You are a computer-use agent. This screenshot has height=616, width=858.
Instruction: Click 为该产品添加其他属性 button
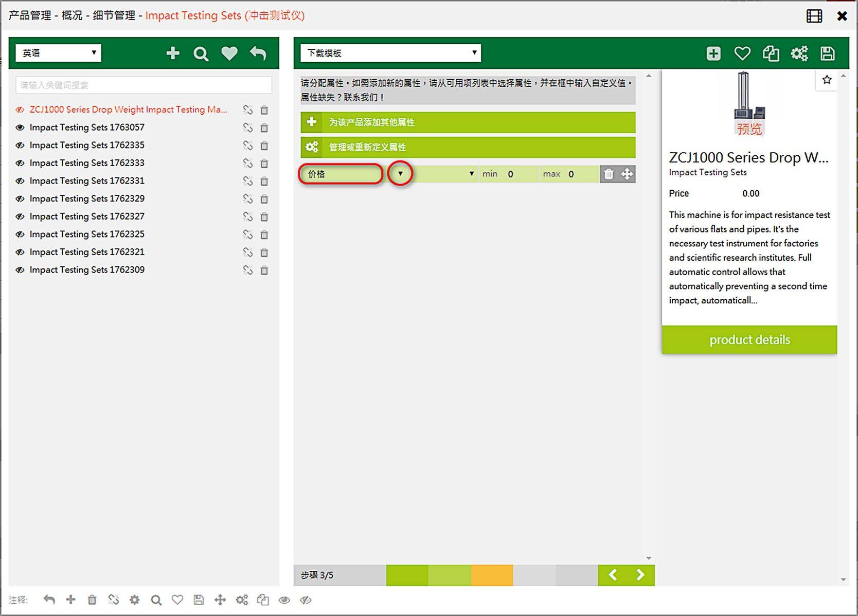[468, 122]
